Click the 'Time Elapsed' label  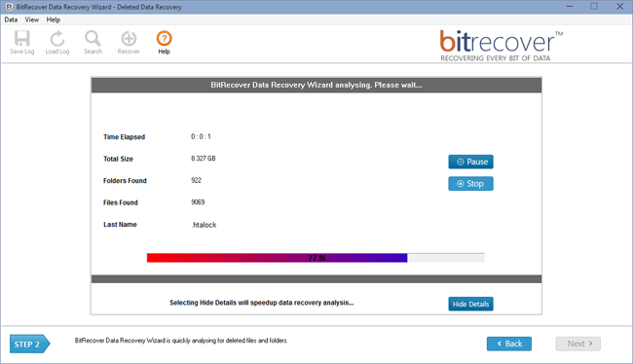point(124,137)
